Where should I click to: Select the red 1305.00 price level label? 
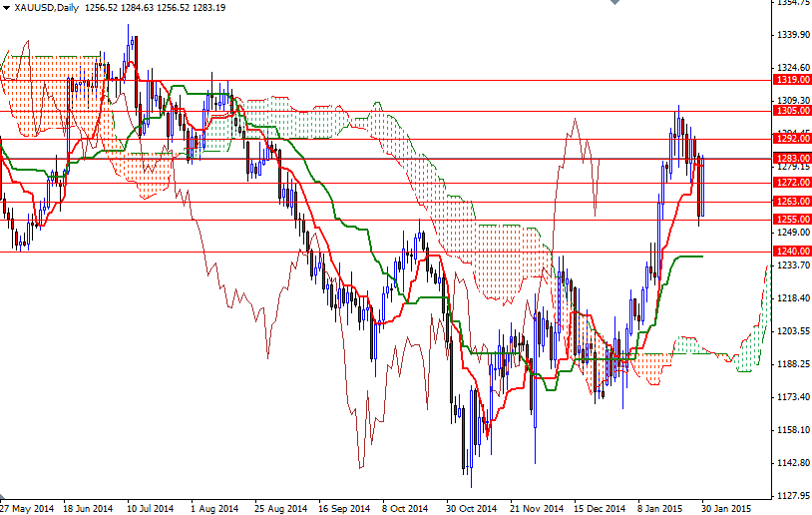click(792, 111)
